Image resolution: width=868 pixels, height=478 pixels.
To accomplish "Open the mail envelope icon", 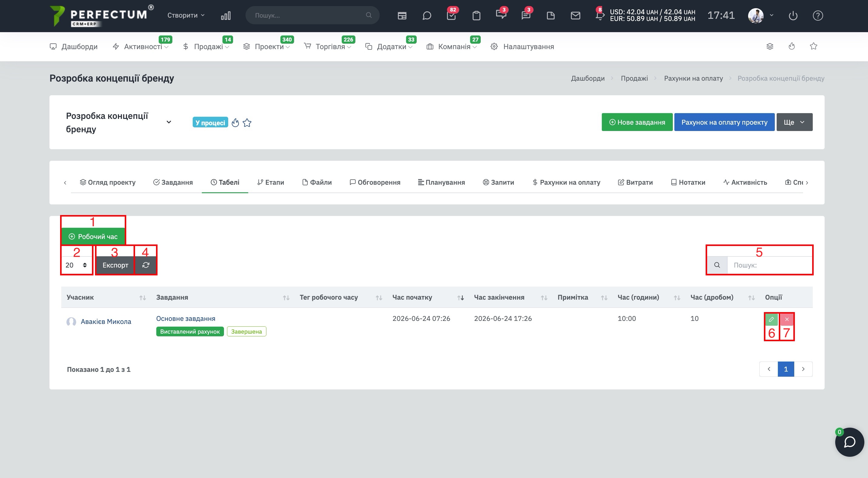I will (575, 15).
